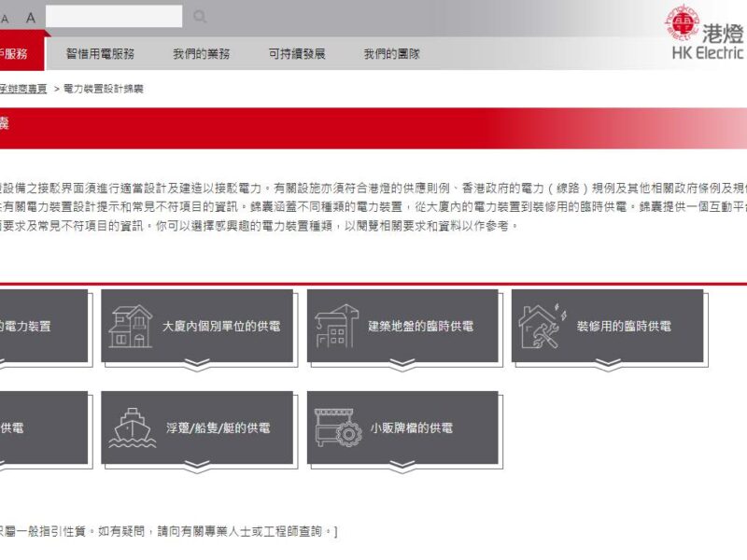This screenshot has height=560, width=747.
Task: Click the search text field
Action: pos(114,17)
